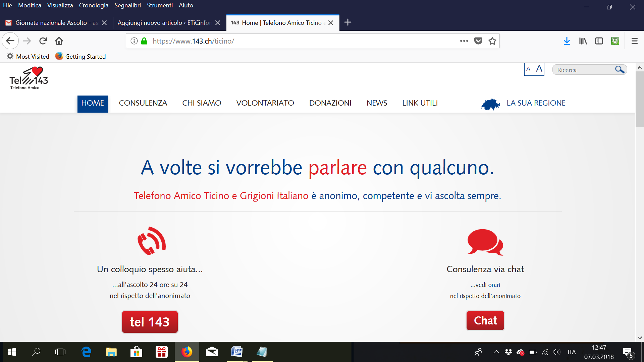Click the ITA language indicator
The height and width of the screenshot is (362, 644).
click(572, 352)
